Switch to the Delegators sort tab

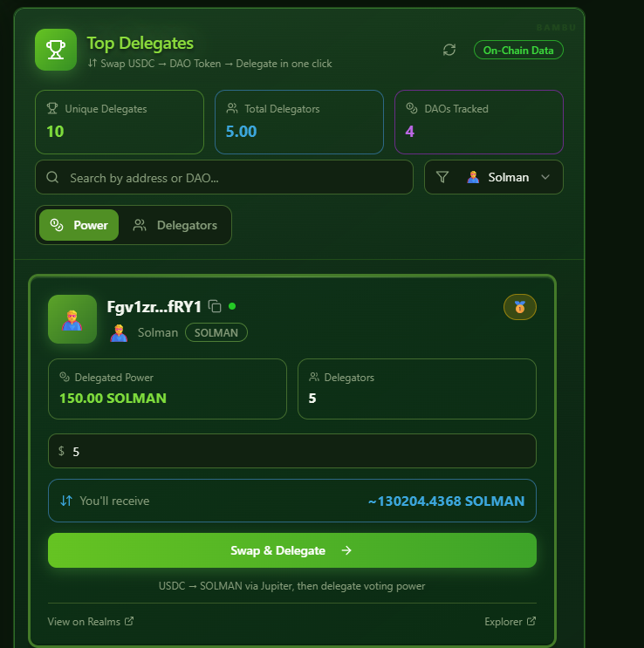pyautogui.click(x=175, y=225)
